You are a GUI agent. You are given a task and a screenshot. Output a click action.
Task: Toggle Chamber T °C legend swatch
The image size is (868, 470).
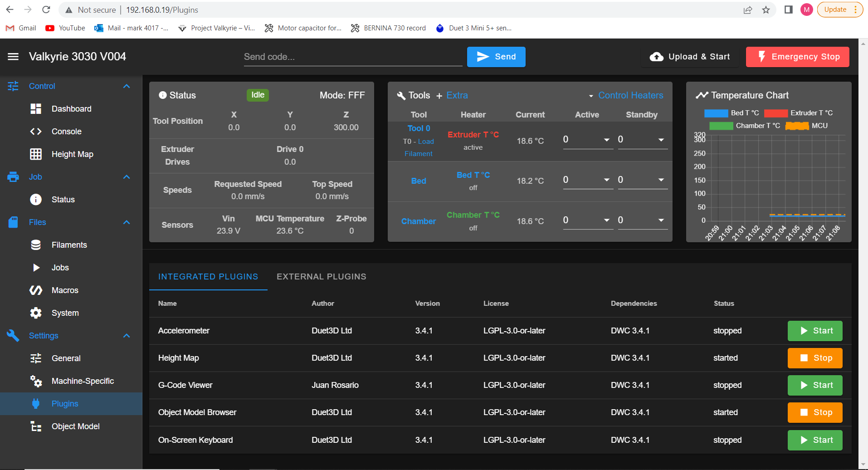click(721, 126)
